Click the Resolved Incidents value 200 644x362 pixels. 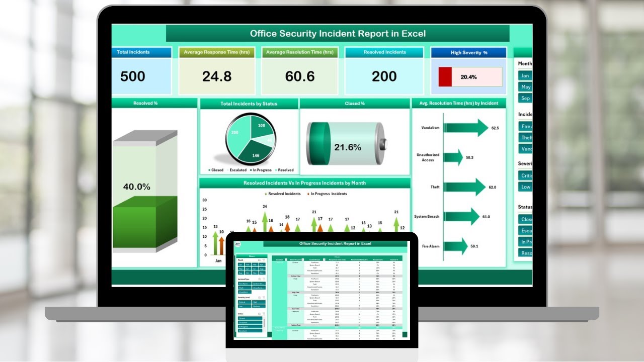click(384, 76)
